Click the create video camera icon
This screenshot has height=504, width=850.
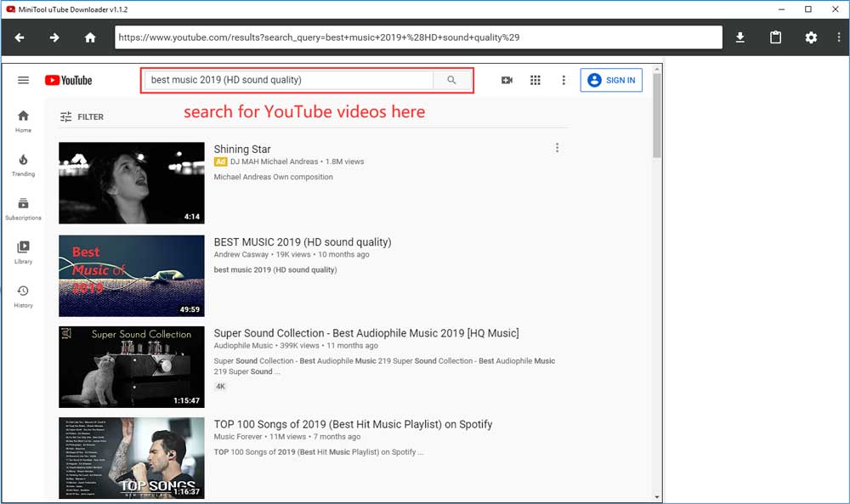(507, 80)
